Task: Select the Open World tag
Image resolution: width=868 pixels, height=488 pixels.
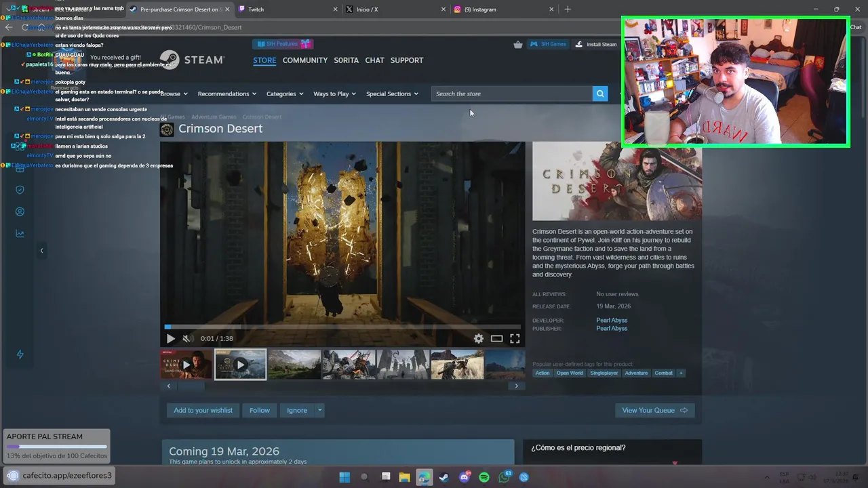Action: tap(570, 373)
